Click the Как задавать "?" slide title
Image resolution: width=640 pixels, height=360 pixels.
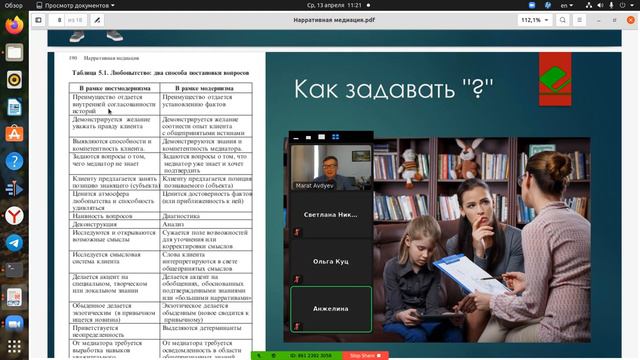393,89
